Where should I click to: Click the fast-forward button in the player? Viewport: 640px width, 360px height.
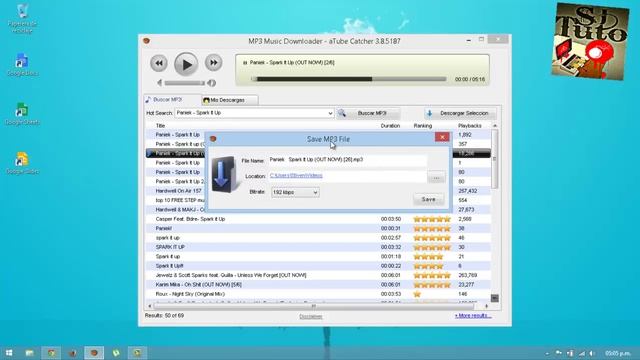[x=213, y=62]
